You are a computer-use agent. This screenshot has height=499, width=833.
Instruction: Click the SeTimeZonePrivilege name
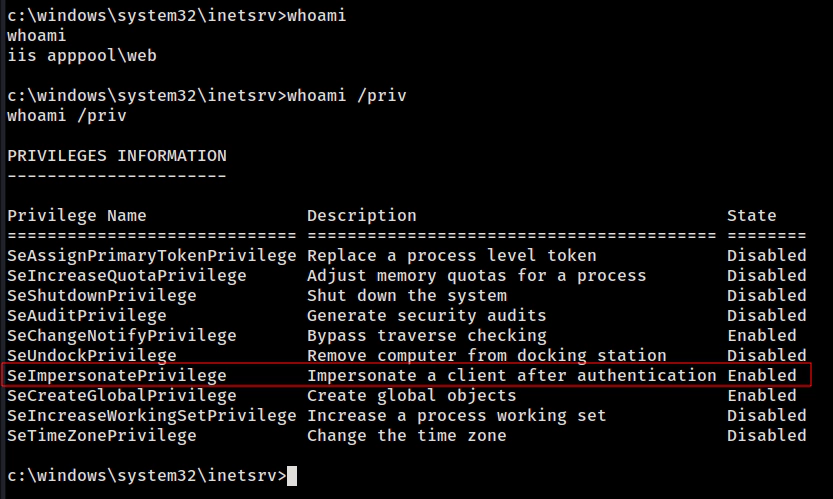(102, 435)
